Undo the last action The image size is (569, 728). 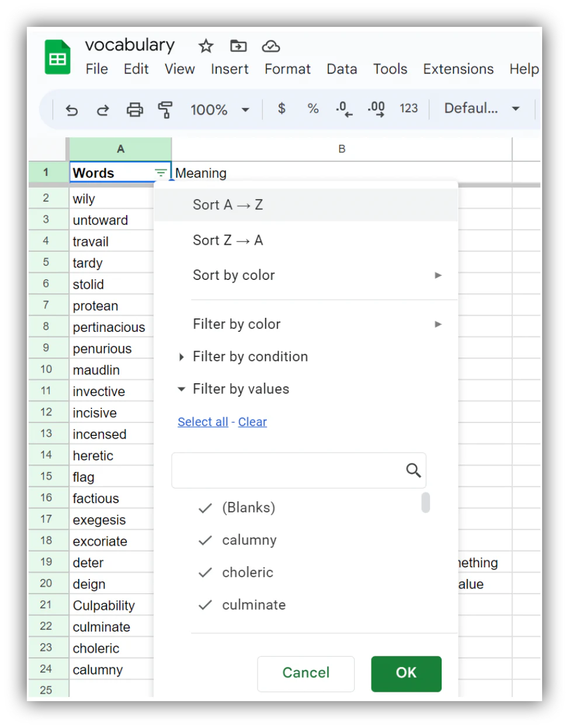(x=71, y=109)
